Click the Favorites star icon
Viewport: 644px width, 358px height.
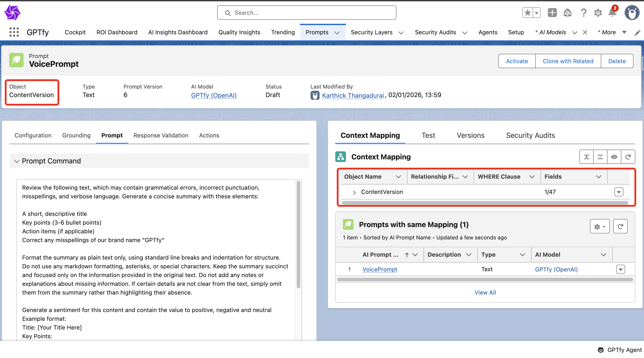pos(527,13)
